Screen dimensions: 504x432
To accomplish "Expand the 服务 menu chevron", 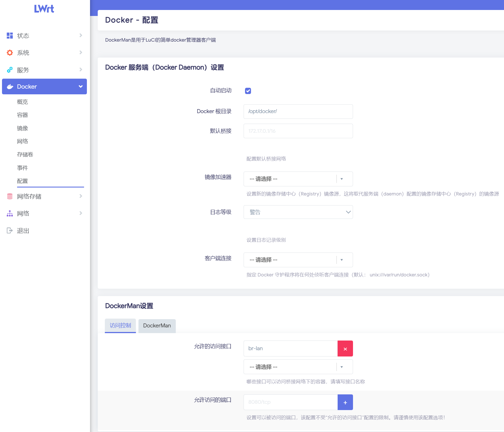I will (x=81, y=70).
